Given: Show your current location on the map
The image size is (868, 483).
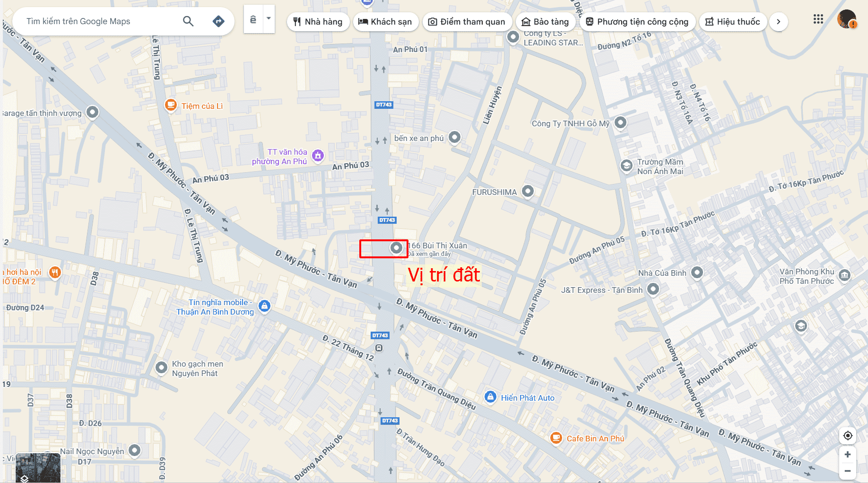Looking at the screenshot, I should (848, 436).
